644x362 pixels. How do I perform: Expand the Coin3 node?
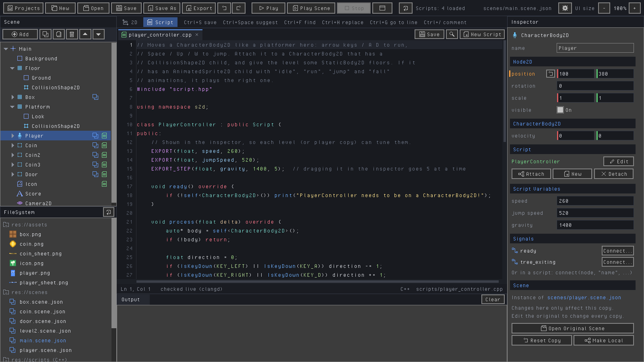click(x=12, y=165)
